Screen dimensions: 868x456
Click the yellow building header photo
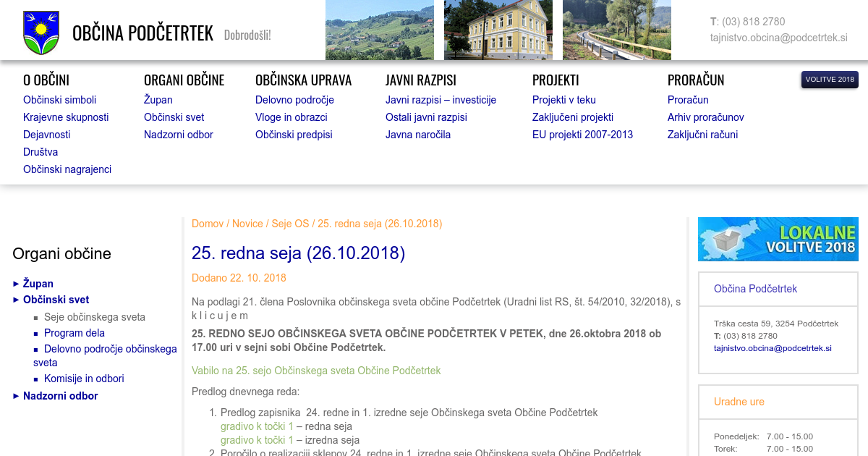coord(498,30)
